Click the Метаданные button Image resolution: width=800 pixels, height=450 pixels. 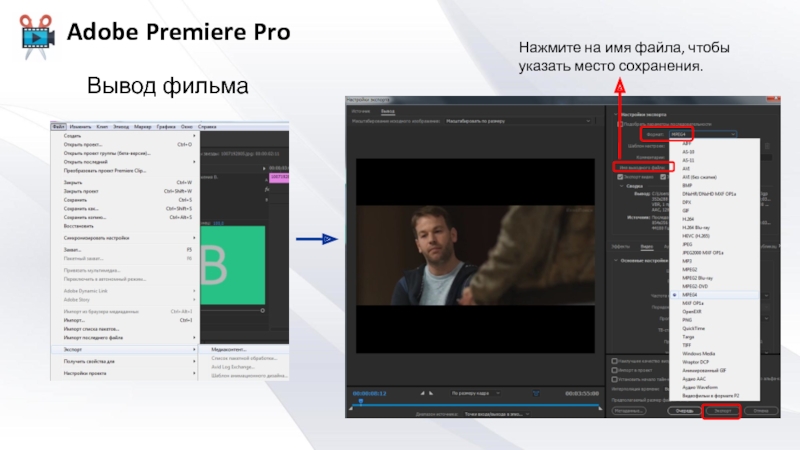pyautogui.click(x=629, y=411)
